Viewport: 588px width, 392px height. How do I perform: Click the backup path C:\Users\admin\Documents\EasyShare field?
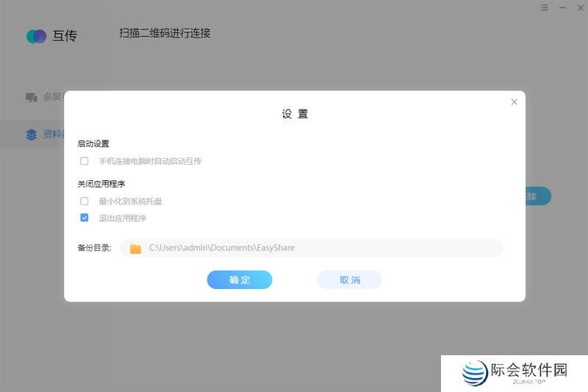point(312,248)
